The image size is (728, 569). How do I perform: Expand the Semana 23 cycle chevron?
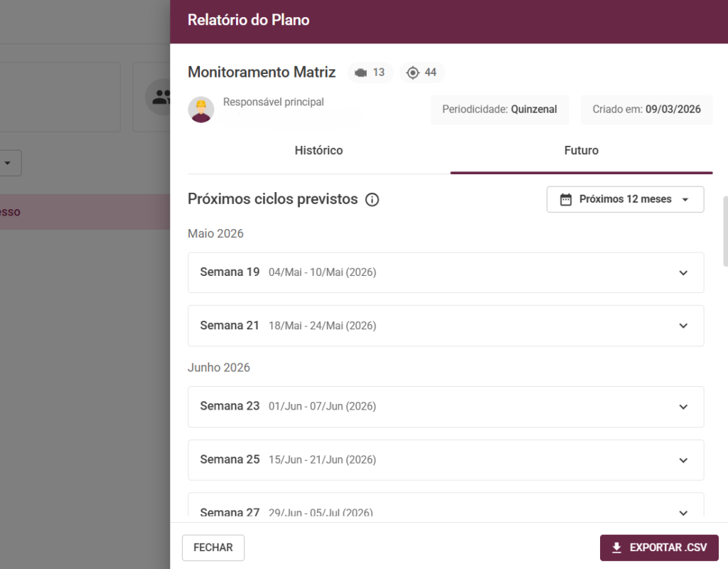[683, 407]
